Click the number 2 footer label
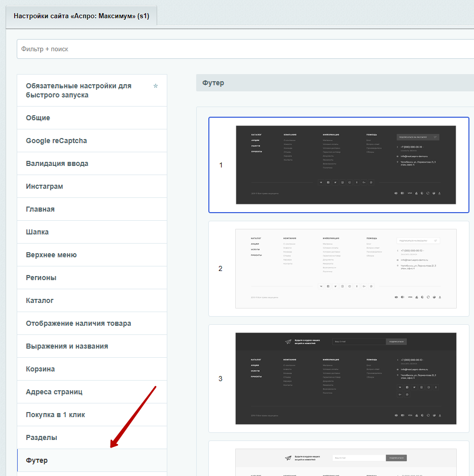Viewport: 474px width, 476px height. click(x=221, y=268)
